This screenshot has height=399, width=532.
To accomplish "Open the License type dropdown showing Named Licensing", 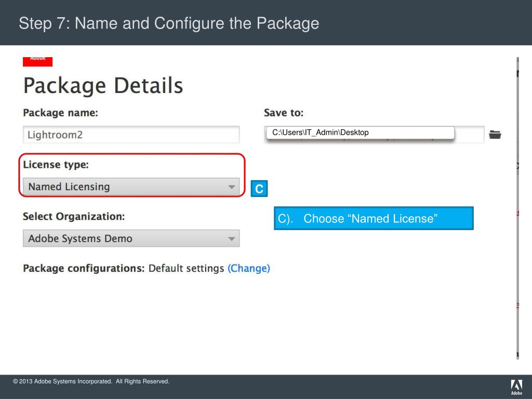I will [131, 187].
